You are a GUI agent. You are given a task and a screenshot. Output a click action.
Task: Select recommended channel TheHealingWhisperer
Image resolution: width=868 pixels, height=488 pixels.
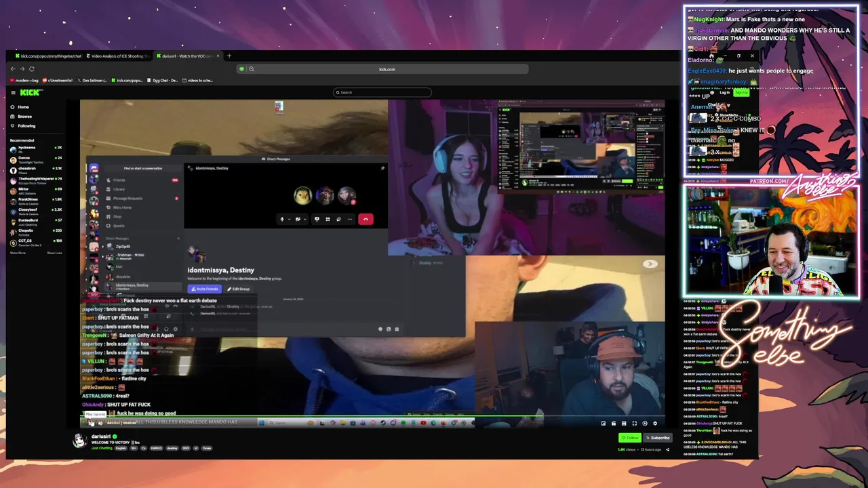pyautogui.click(x=35, y=180)
